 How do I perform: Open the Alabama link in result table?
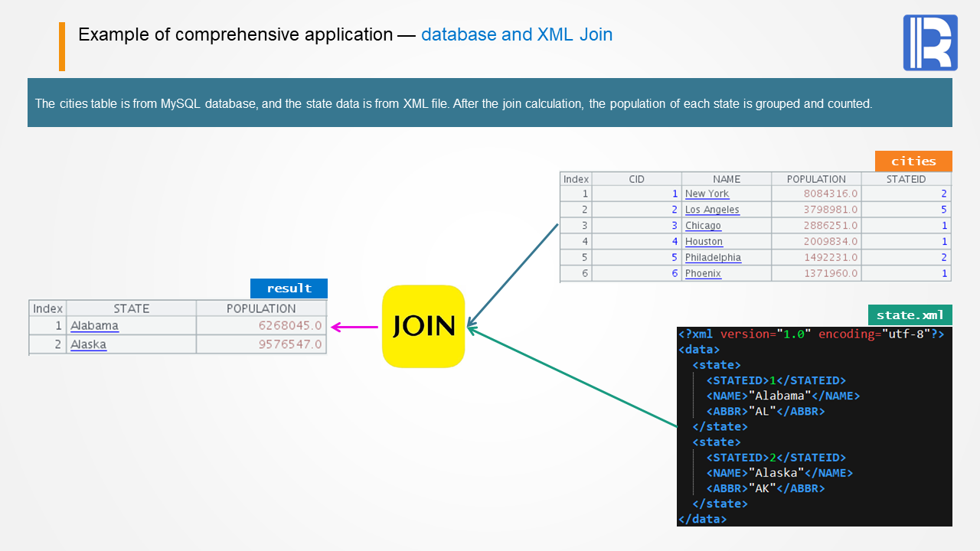coord(94,326)
